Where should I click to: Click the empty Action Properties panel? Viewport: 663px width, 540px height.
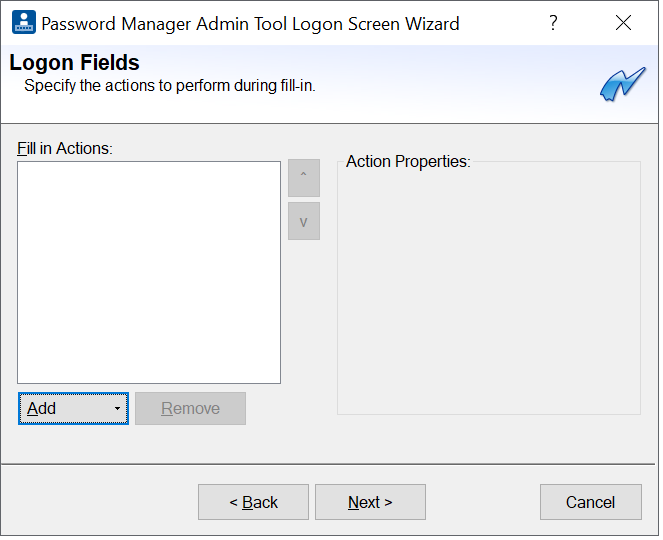coord(488,290)
